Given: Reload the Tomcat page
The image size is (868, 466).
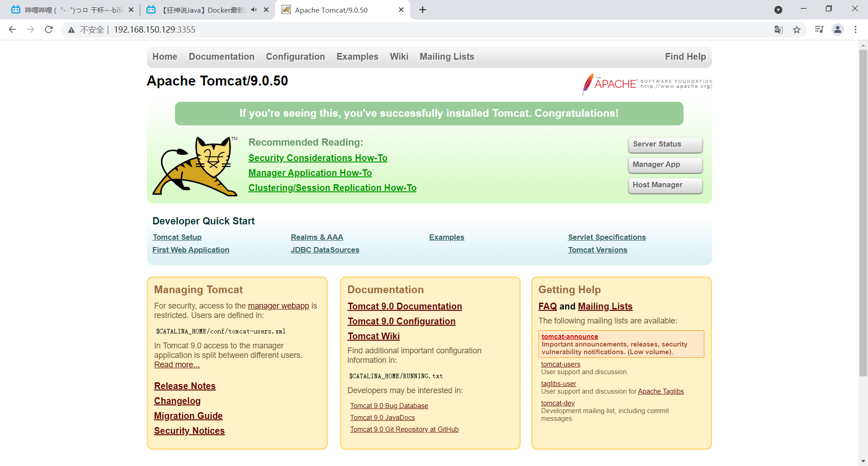Looking at the screenshot, I should (49, 29).
